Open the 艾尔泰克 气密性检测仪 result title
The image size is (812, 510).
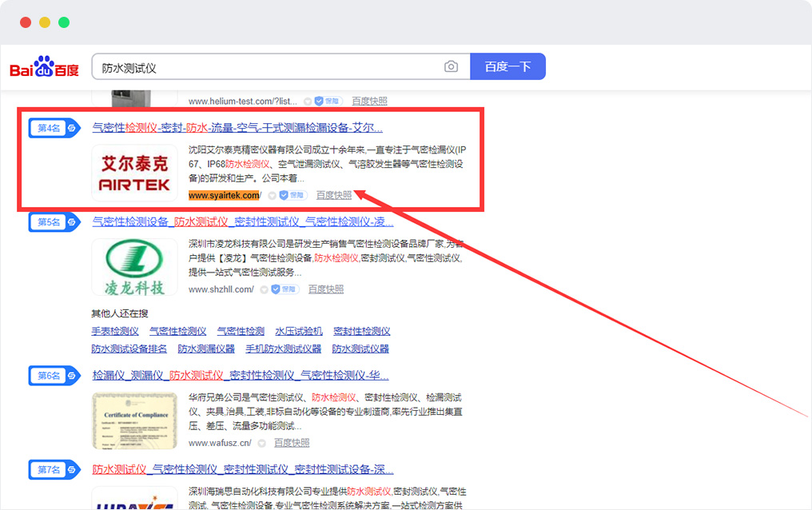pos(237,127)
